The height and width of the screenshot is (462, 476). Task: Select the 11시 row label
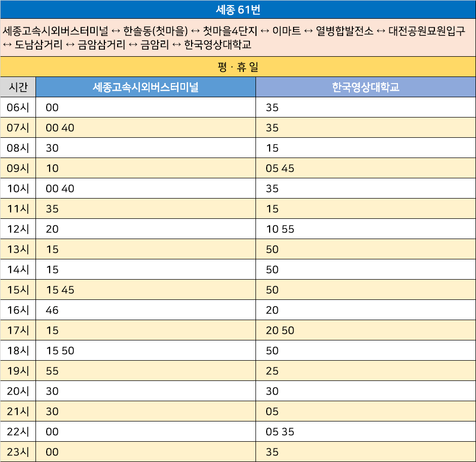point(18,209)
